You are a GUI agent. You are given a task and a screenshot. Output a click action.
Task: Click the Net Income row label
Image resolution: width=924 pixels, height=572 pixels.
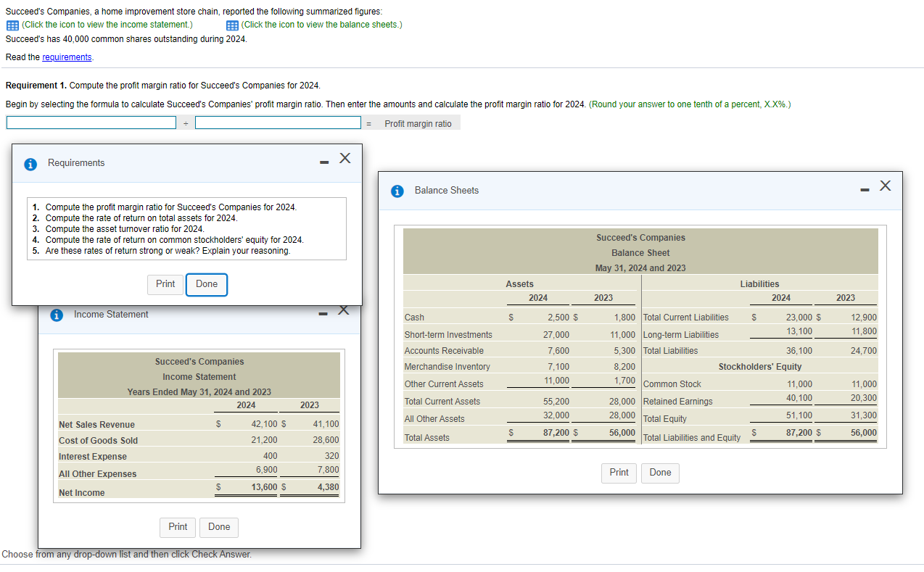point(81,493)
